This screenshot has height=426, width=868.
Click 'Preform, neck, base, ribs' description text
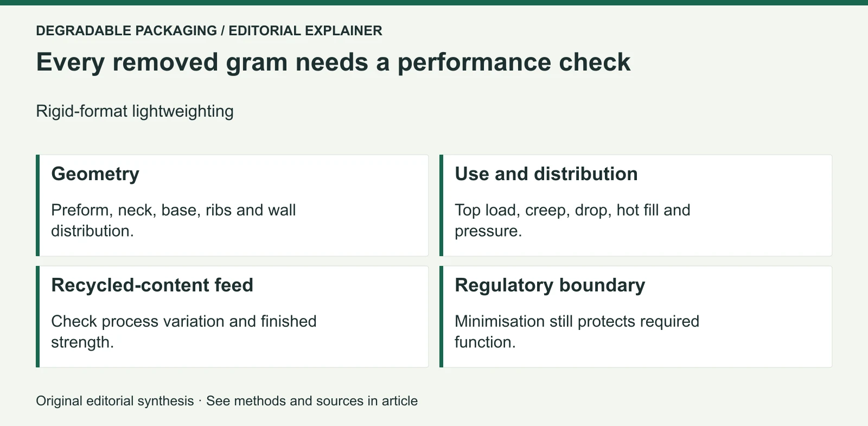click(x=174, y=220)
